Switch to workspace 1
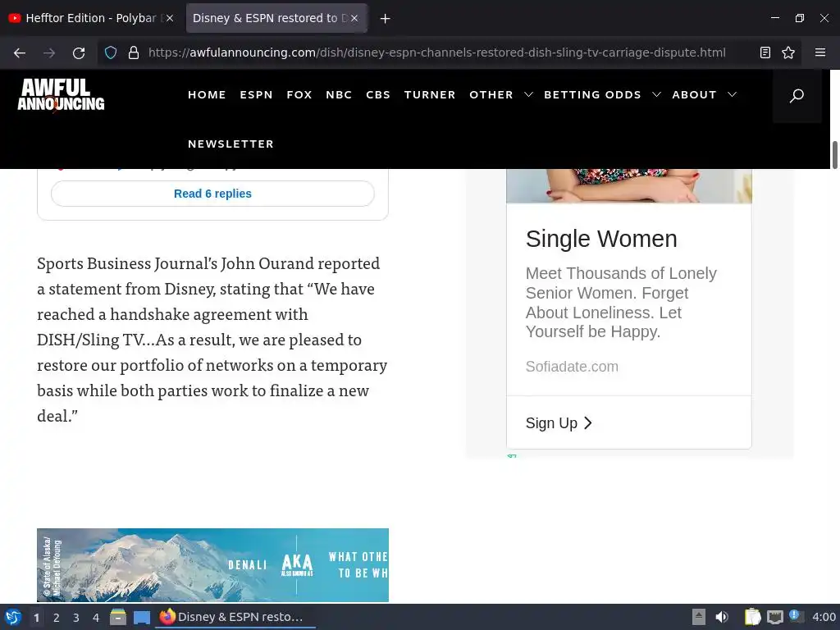The height and width of the screenshot is (630, 840). coord(36,618)
